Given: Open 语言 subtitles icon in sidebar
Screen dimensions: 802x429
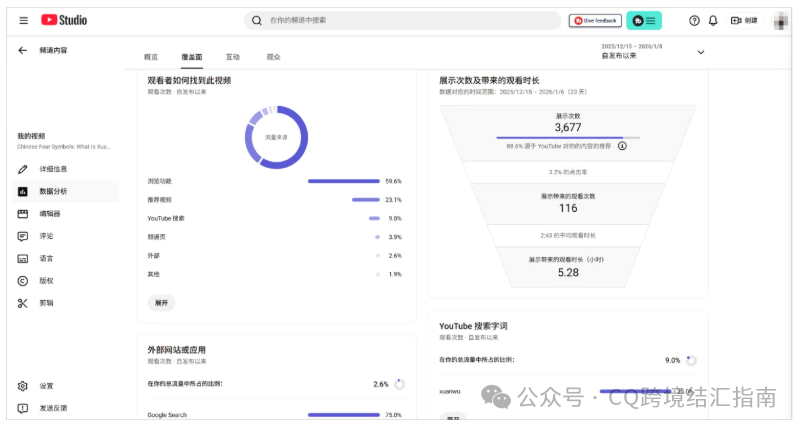Looking at the screenshot, I should click(x=23, y=259).
